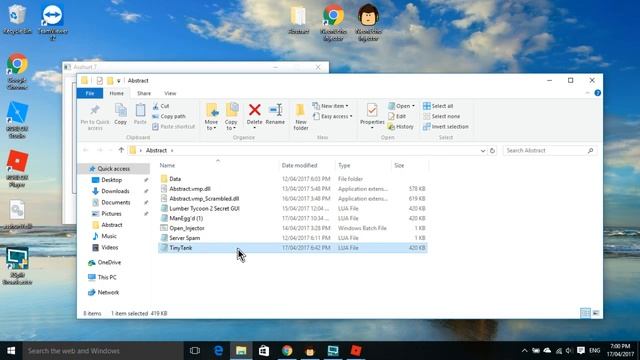Viewport: 640px width, 360px height.
Task: Cut the selected file
Action: [161, 106]
